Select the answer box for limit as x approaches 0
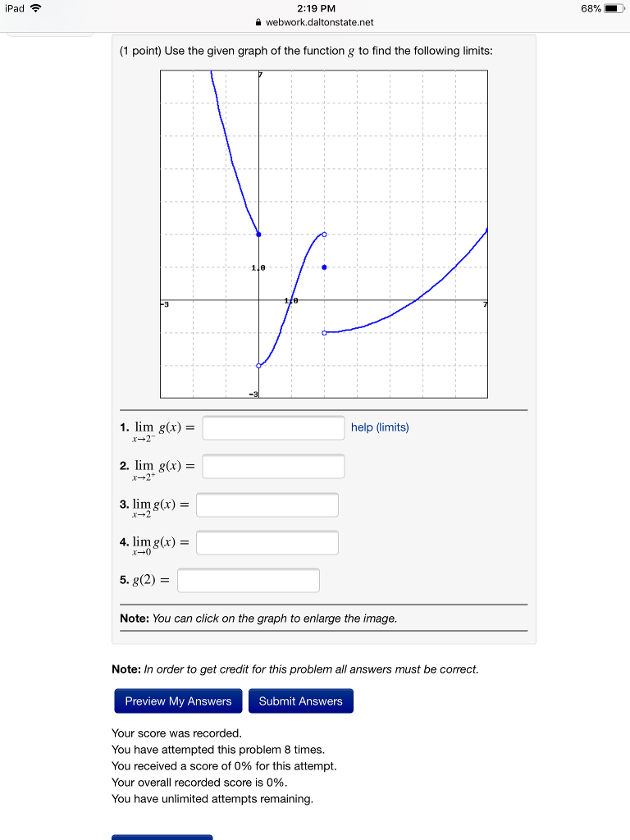The width and height of the screenshot is (630, 840). [267, 542]
